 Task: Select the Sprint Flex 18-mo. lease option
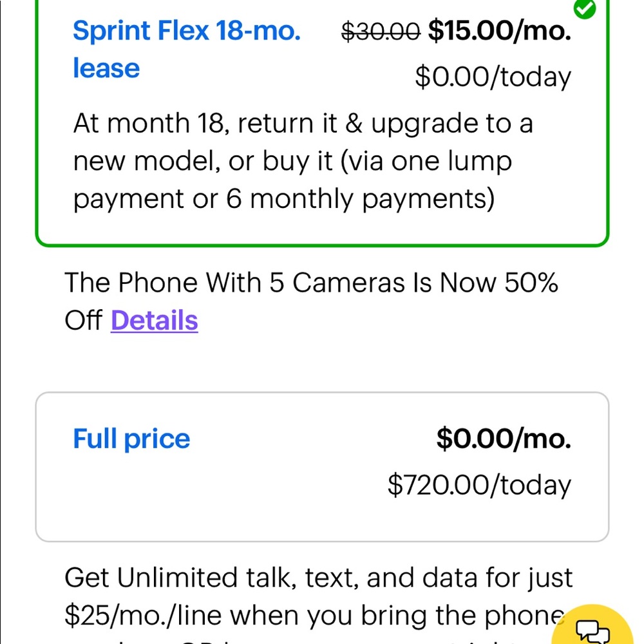(187, 31)
